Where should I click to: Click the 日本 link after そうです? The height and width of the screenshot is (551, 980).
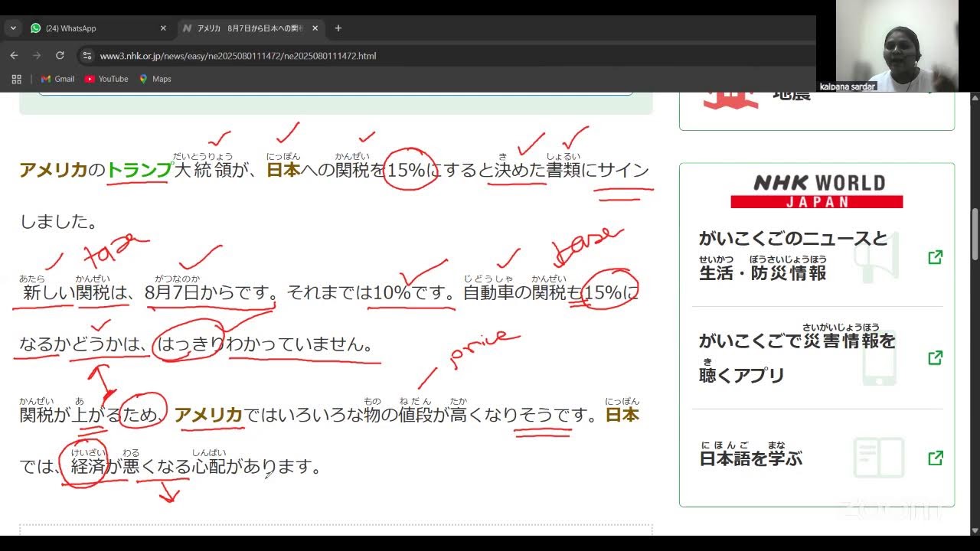pyautogui.click(x=622, y=416)
